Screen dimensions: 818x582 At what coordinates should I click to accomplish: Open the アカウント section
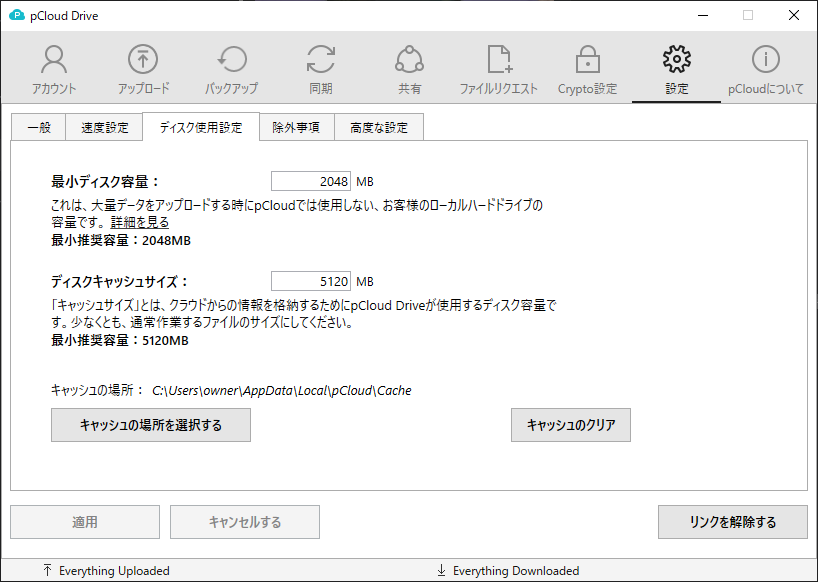pyautogui.click(x=54, y=69)
